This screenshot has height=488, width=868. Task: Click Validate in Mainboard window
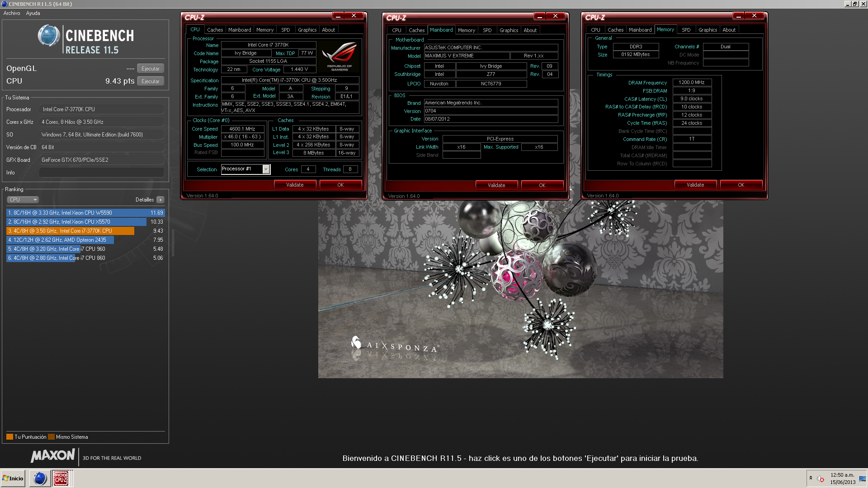click(x=496, y=185)
